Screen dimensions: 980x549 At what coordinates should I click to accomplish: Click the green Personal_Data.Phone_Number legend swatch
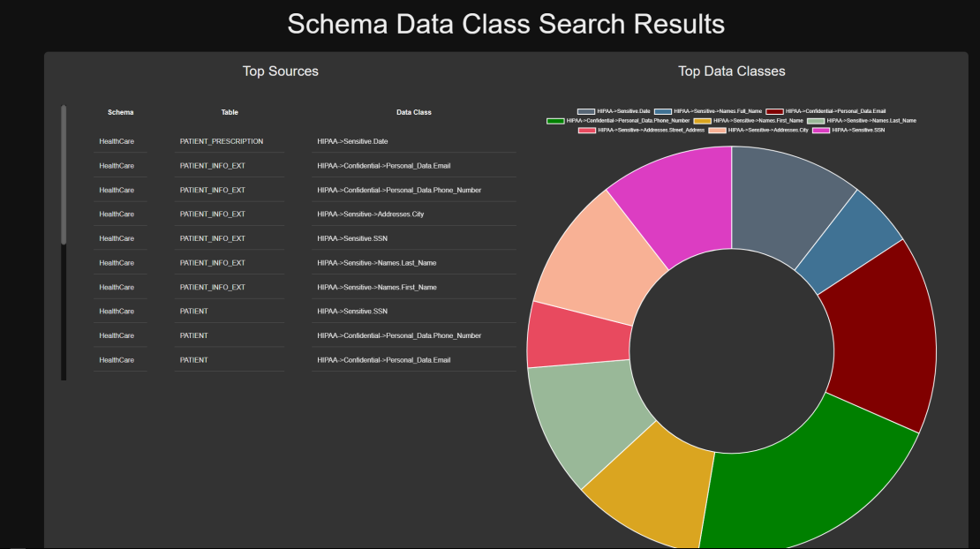556,121
